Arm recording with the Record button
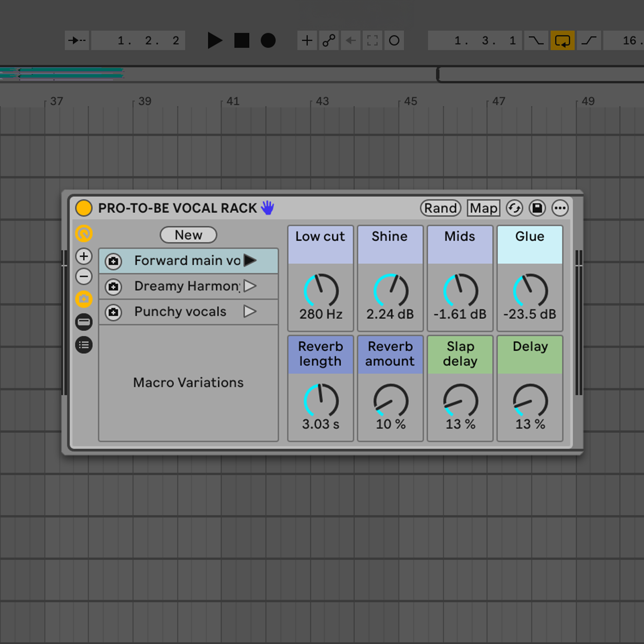The image size is (644, 644). point(268,40)
